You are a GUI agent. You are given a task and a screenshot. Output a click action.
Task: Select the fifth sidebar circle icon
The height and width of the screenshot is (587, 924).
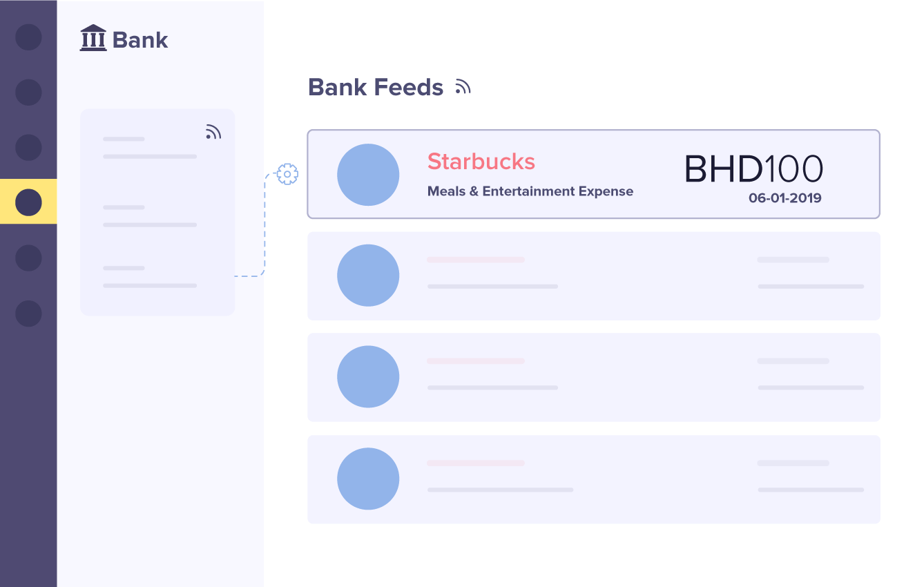pyautogui.click(x=28, y=258)
